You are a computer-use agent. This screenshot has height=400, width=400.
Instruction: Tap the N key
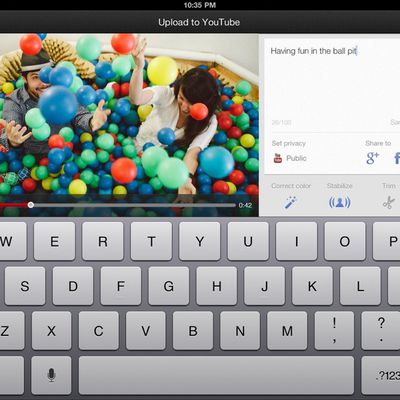tap(240, 331)
